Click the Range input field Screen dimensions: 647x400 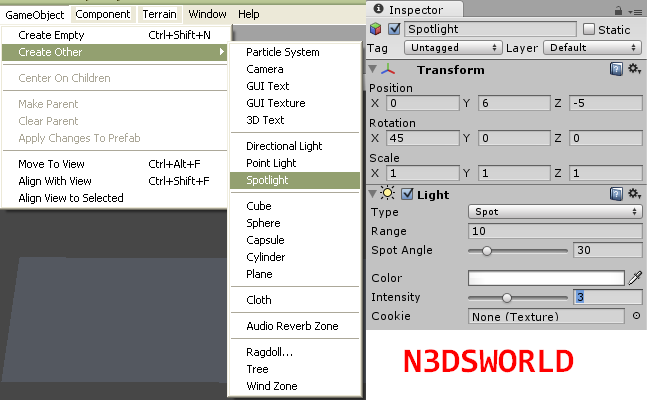[554, 231]
